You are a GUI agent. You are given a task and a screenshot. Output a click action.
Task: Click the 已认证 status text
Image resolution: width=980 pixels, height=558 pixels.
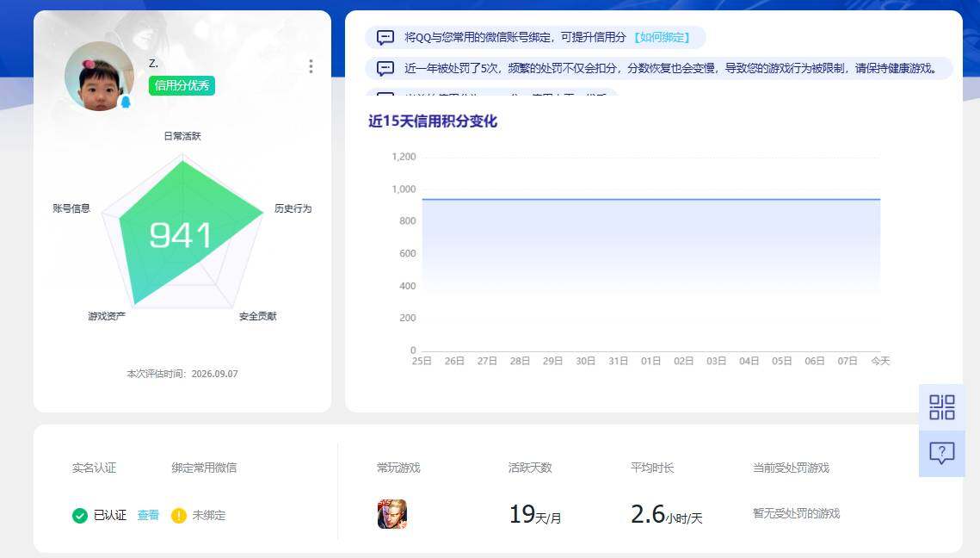(x=110, y=516)
